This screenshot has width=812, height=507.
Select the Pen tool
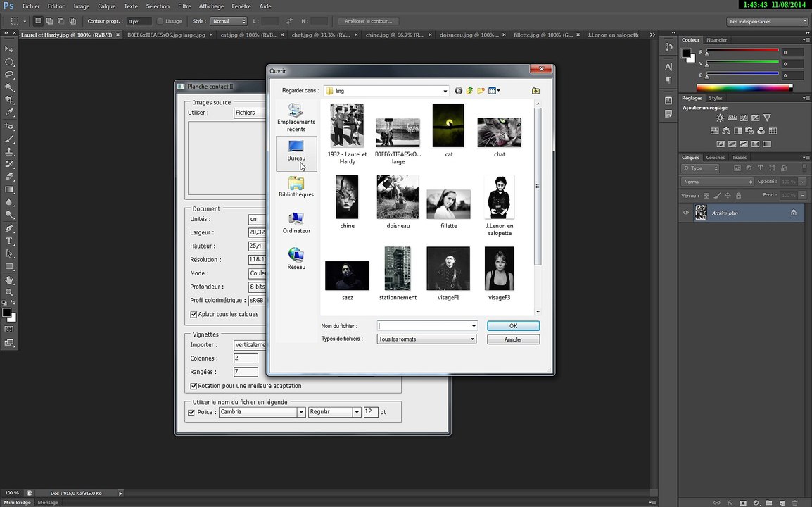[9, 228]
